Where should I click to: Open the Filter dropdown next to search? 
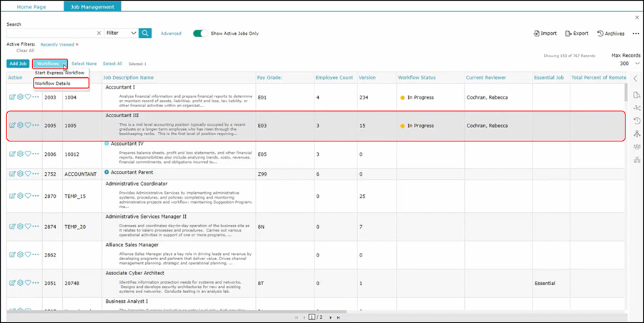[120, 33]
